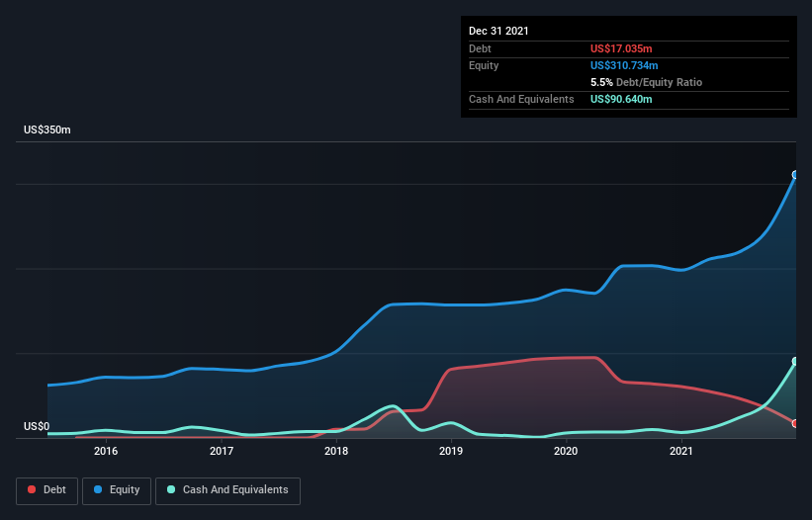The height and width of the screenshot is (520, 812).
Task: Click the US$310.734m equity value
Action: pyautogui.click(x=624, y=65)
